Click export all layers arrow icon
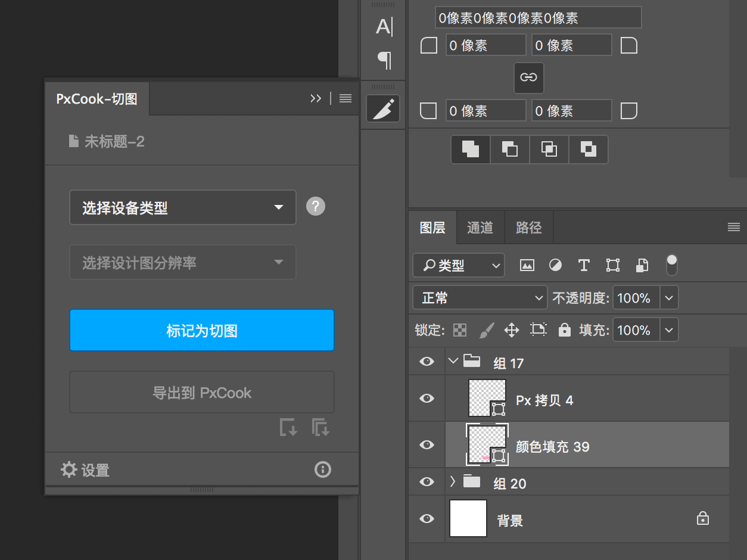 pyautogui.click(x=320, y=427)
